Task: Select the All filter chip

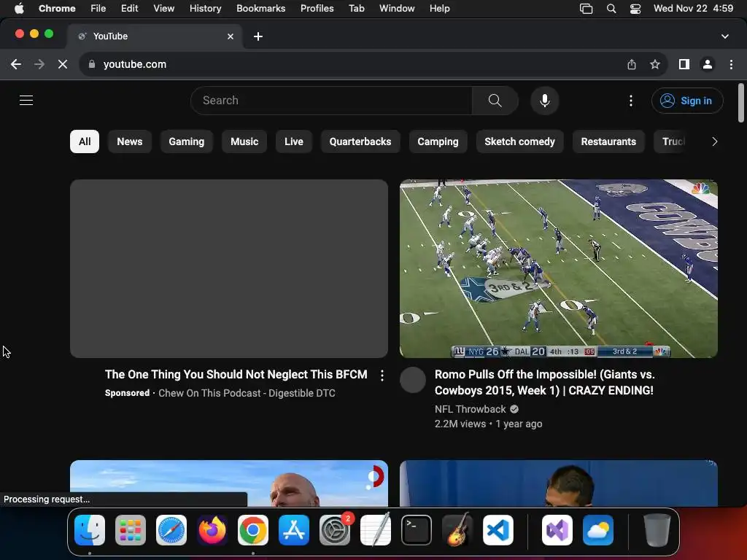Action: click(x=85, y=141)
